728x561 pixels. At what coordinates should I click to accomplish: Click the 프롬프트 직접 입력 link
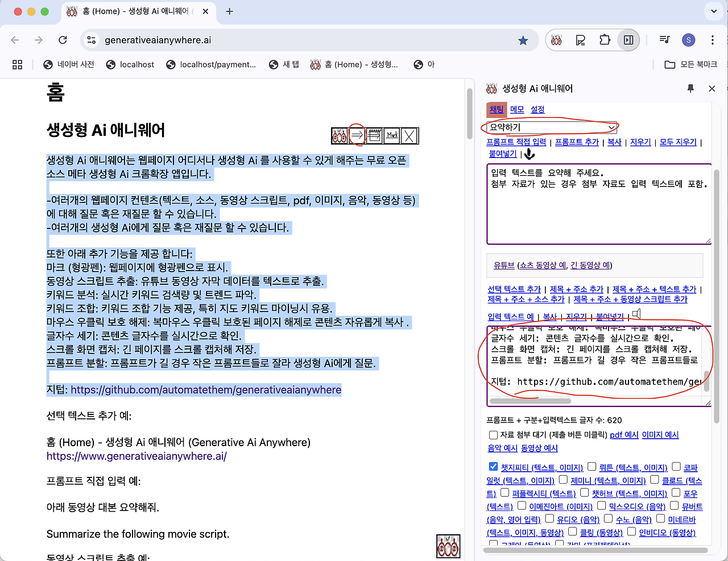pyautogui.click(x=516, y=142)
